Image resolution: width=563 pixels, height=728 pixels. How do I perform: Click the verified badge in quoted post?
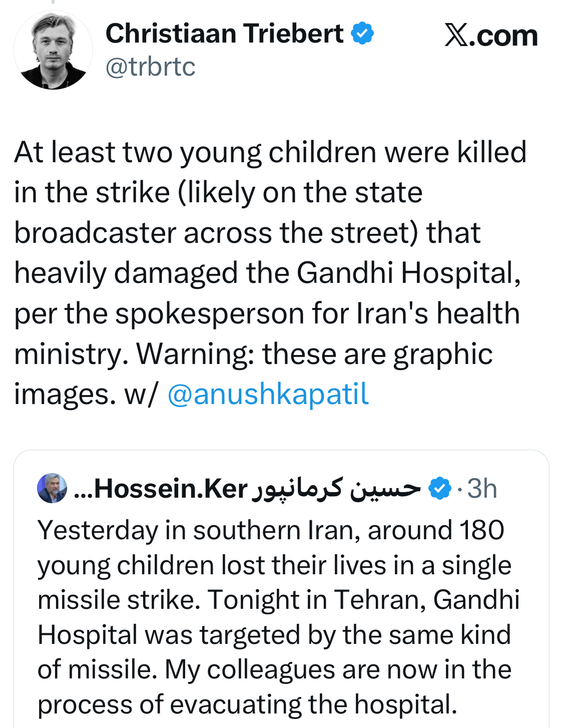point(440,489)
